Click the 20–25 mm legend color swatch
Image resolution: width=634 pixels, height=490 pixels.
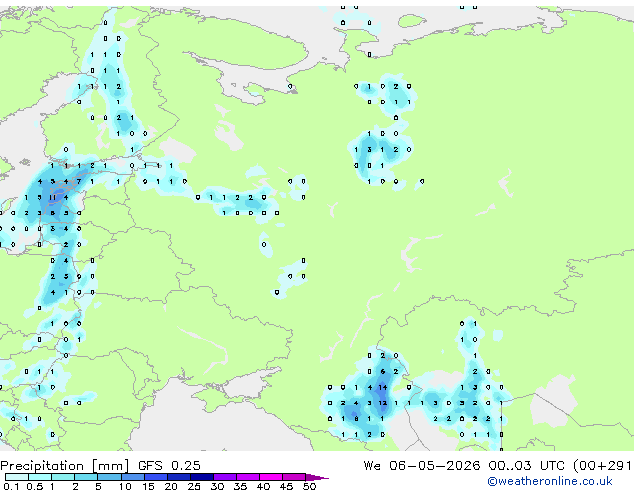pos(178,477)
